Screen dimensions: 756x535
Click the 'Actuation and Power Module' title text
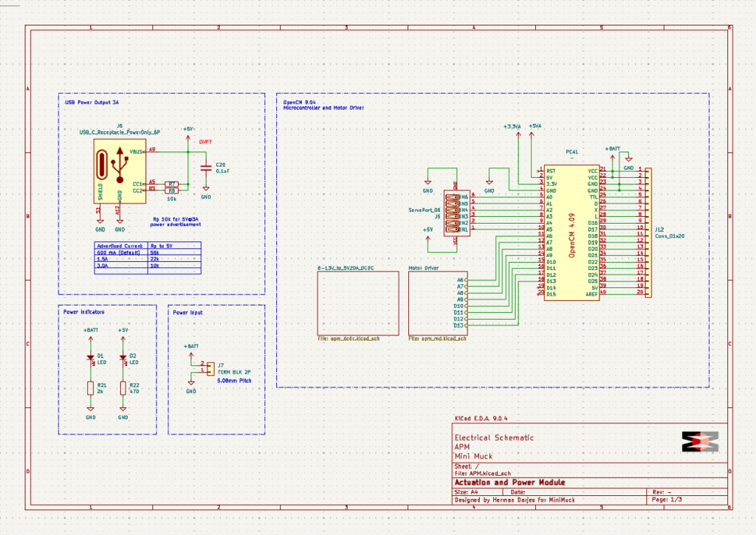[x=509, y=483]
